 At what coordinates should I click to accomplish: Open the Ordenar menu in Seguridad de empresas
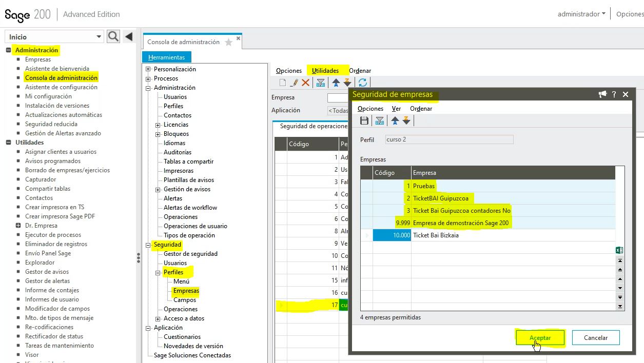(421, 109)
